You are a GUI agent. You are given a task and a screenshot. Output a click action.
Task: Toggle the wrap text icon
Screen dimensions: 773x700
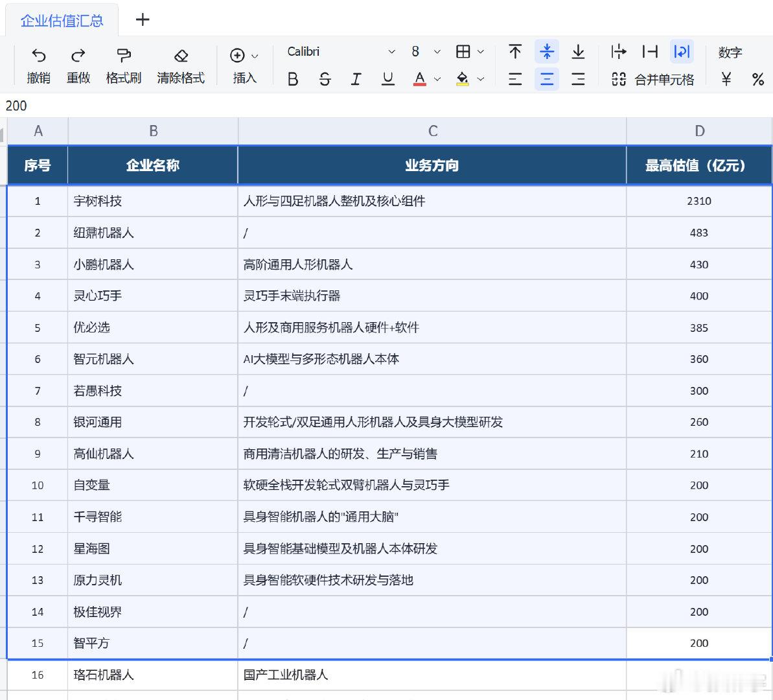click(682, 51)
